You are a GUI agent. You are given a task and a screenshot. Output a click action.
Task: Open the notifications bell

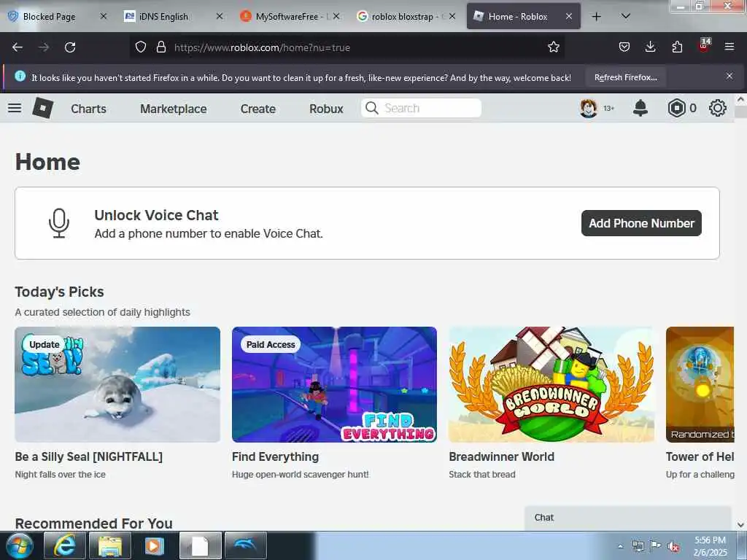click(640, 108)
